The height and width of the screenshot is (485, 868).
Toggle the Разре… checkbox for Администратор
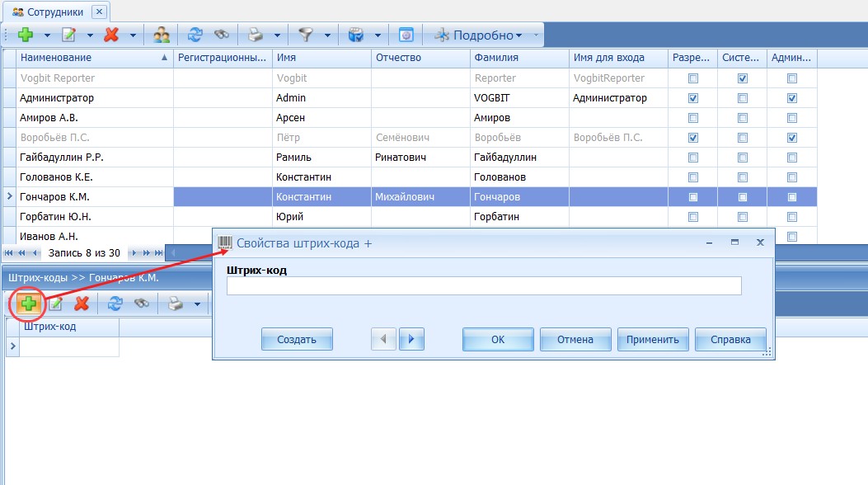[692, 98]
